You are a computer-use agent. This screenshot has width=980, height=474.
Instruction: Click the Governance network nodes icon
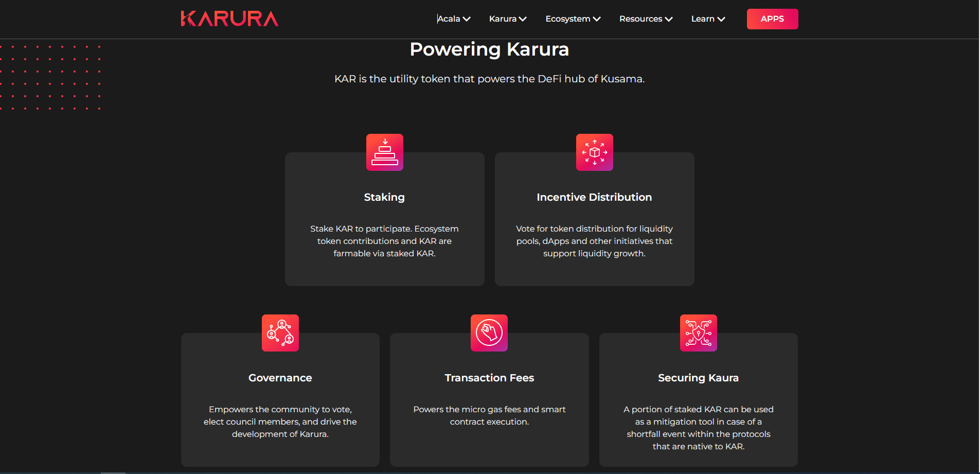point(280,333)
